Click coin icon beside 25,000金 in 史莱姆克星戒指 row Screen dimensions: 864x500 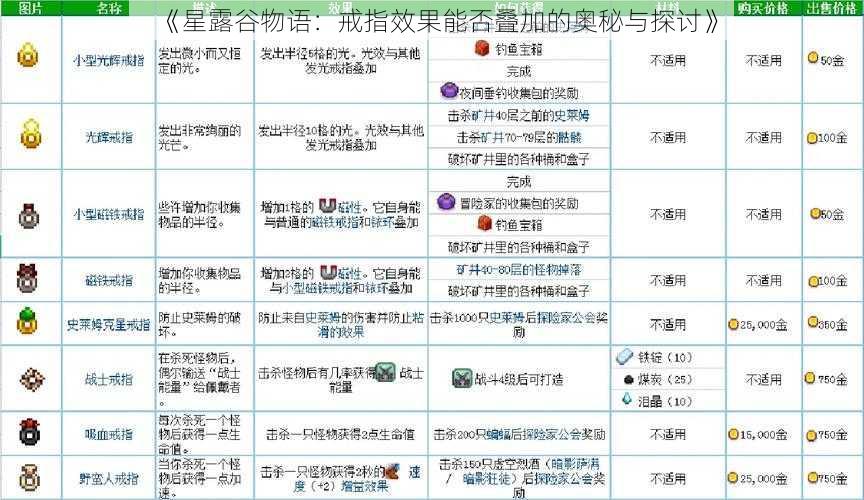(x=733, y=324)
